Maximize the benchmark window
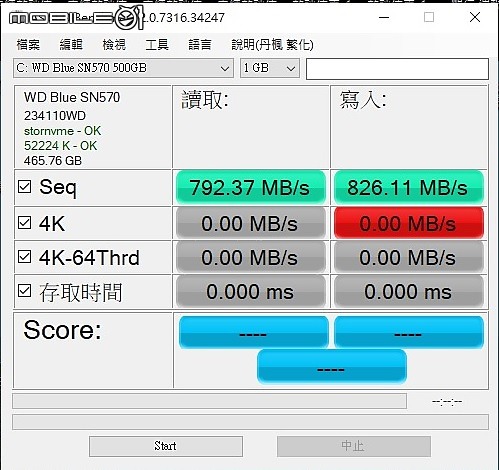The height and width of the screenshot is (470, 499). point(429,17)
